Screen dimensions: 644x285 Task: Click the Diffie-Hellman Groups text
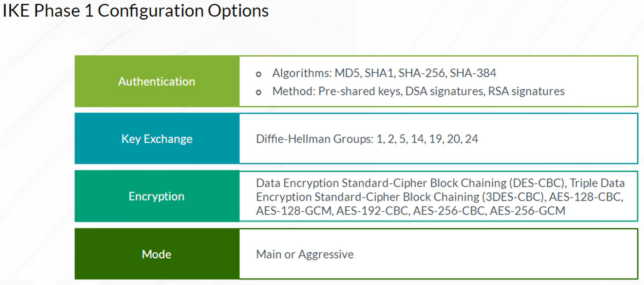[x=367, y=139]
